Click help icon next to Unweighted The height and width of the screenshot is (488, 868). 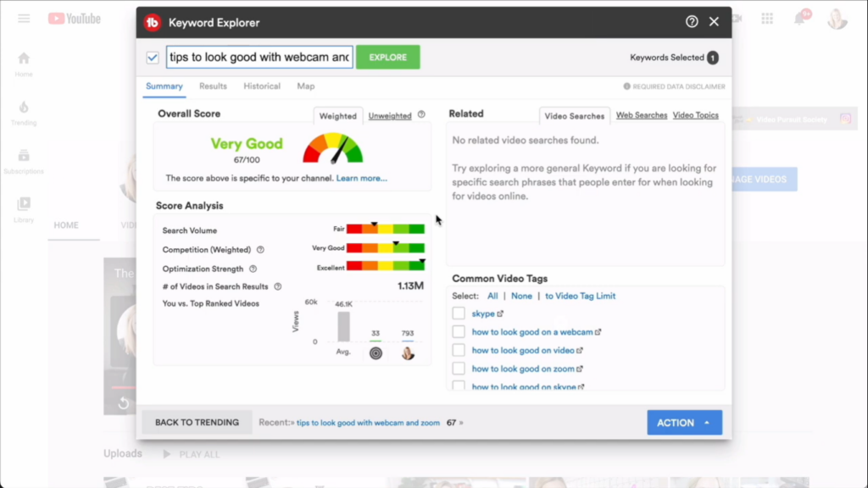click(421, 114)
